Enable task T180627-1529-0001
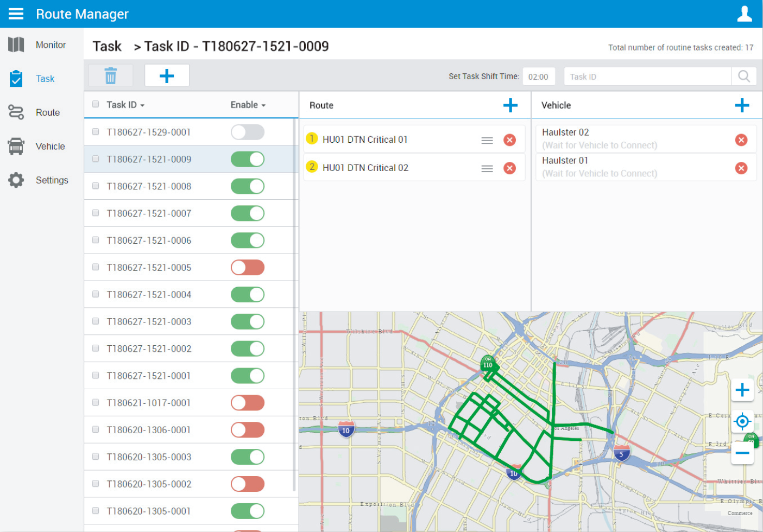Viewport: 763px width, 532px height. [x=248, y=131]
